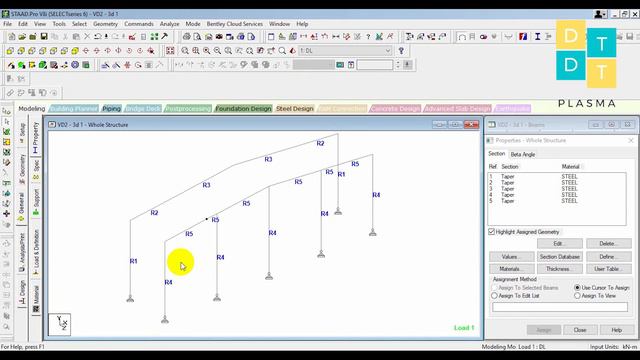This screenshot has height=360, width=640.
Task: Select Assign To Edit List radio button
Action: pyautogui.click(x=494, y=296)
